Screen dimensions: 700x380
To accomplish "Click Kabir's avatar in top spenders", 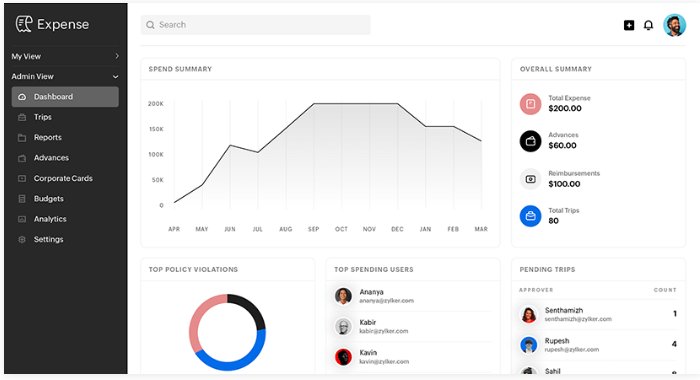I will (x=343, y=326).
